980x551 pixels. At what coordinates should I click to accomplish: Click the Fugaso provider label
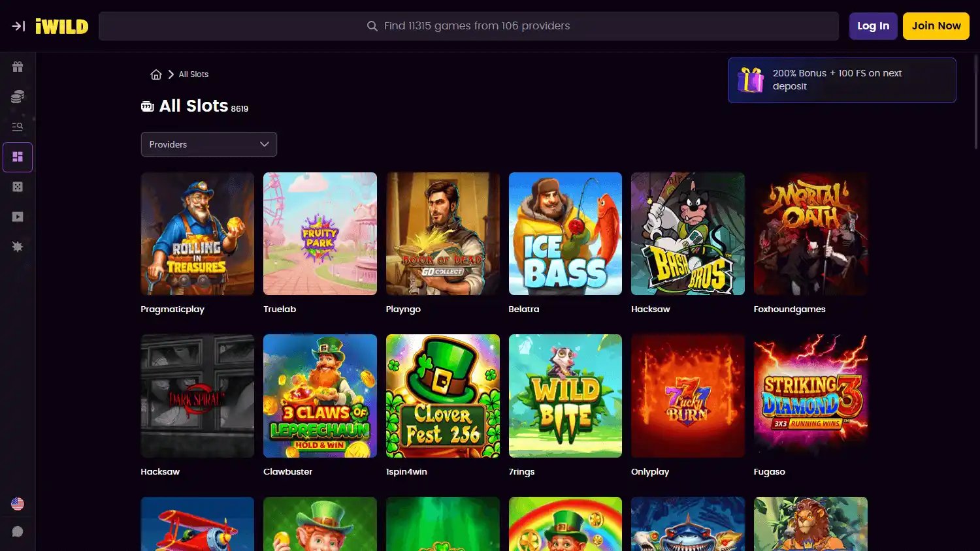770,471
